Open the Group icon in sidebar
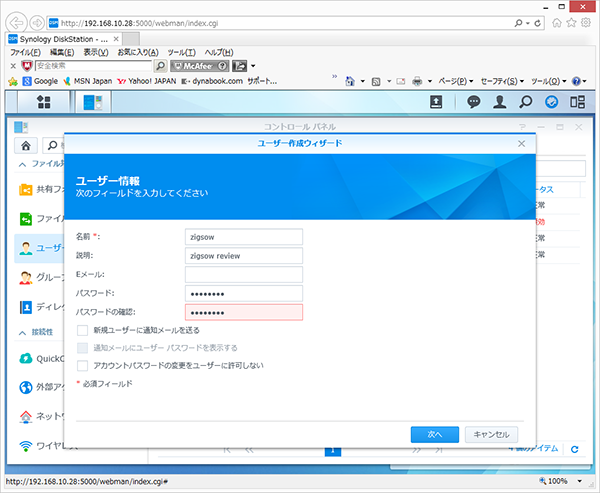This screenshot has height=493, width=600. click(x=26, y=278)
